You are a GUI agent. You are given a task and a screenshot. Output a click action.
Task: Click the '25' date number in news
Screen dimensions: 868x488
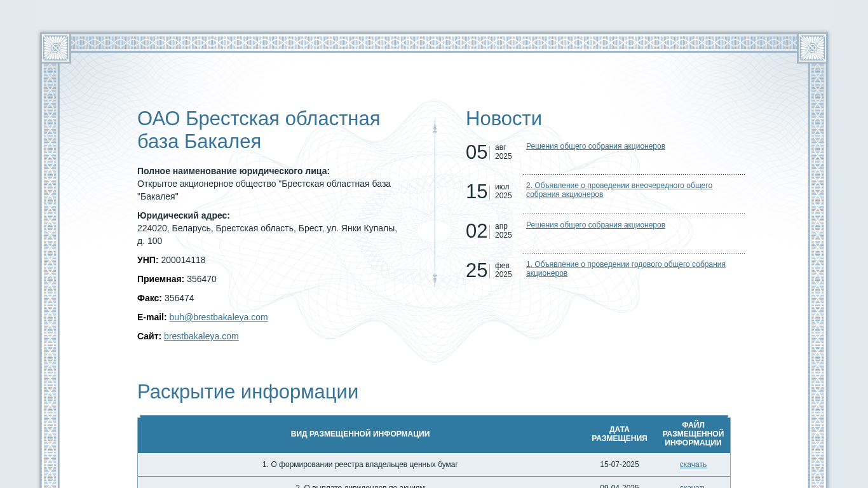click(x=476, y=271)
